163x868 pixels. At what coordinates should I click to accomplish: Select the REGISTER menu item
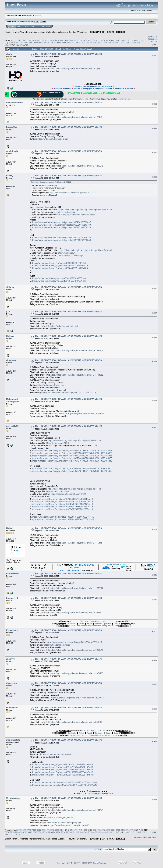click(40, 26)
